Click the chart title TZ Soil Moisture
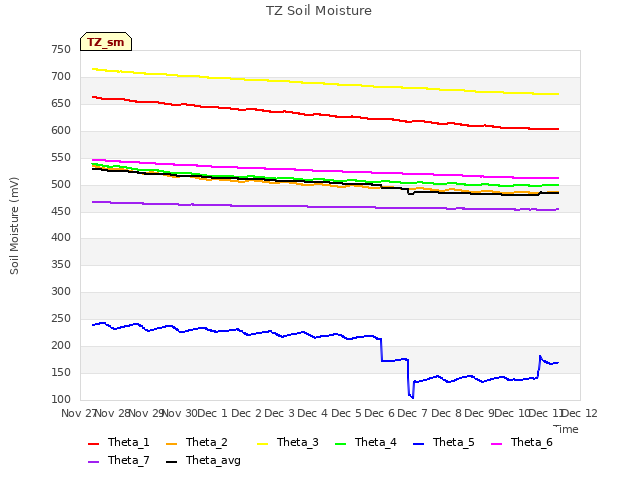The width and height of the screenshot is (640, 480). [x=319, y=11]
